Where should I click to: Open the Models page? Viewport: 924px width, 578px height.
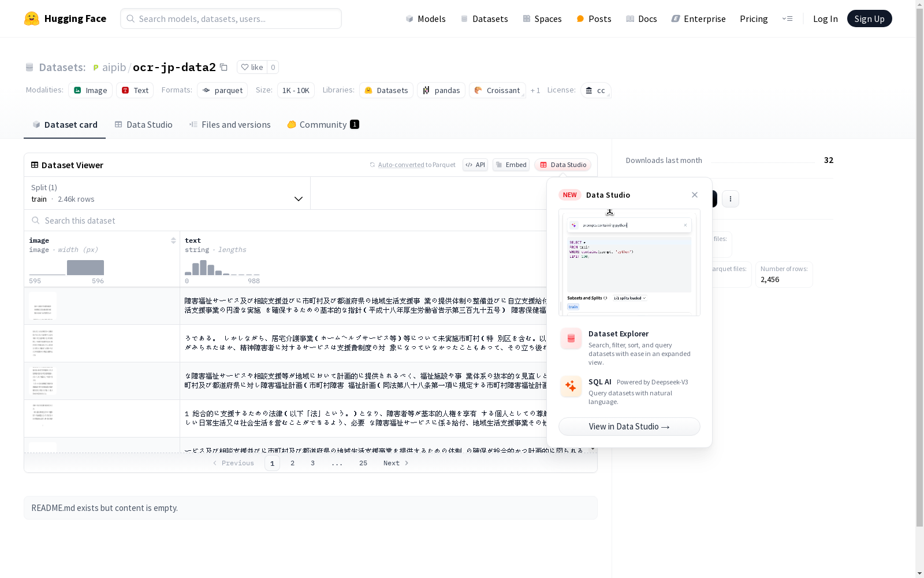426,18
